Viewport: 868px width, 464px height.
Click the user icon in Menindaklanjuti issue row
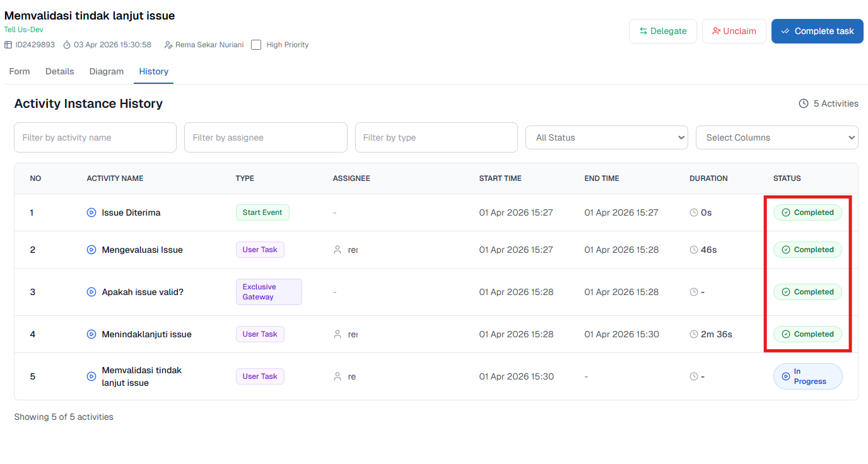(x=337, y=334)
